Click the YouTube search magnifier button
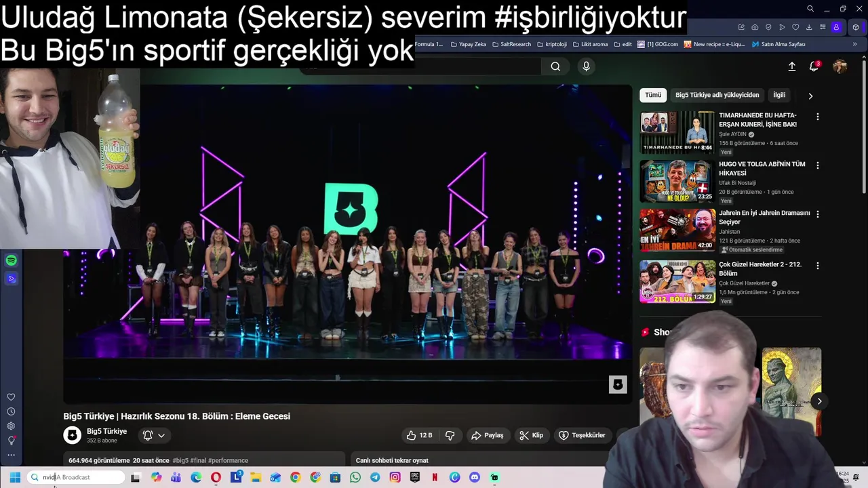The width and height of the screenshot is (868, 488). 555,66
